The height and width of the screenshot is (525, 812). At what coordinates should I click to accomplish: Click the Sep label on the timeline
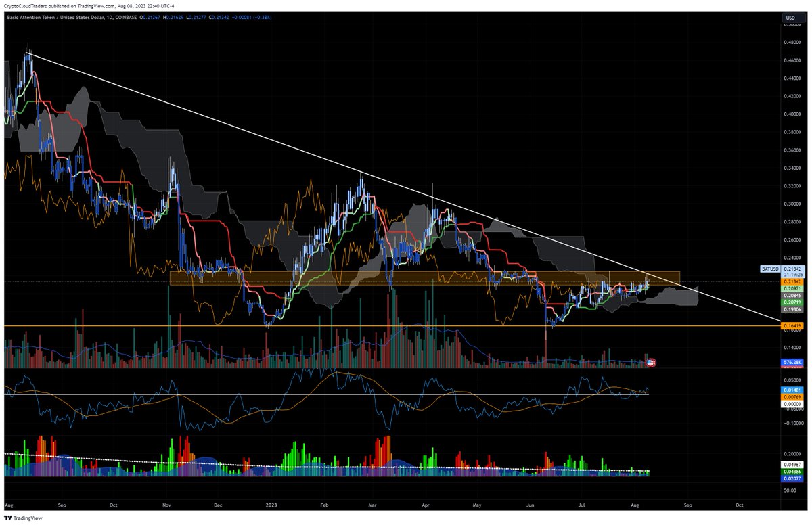(x=63, y=505)
